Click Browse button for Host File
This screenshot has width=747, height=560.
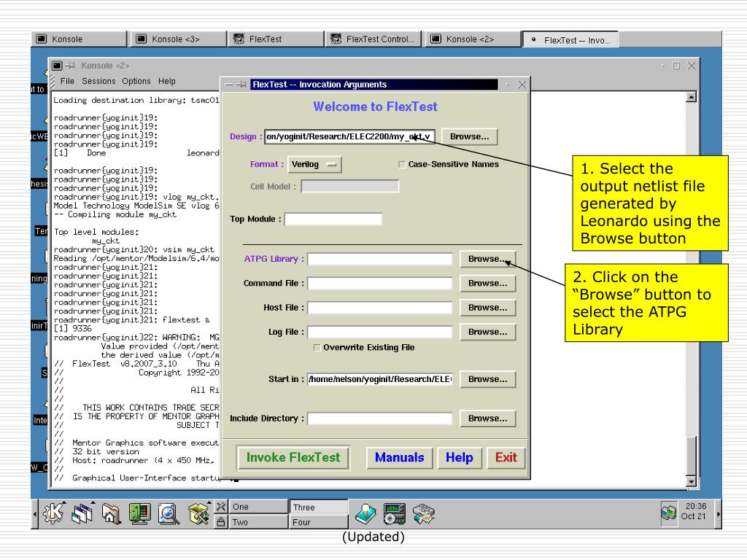(x=488, y=308)
